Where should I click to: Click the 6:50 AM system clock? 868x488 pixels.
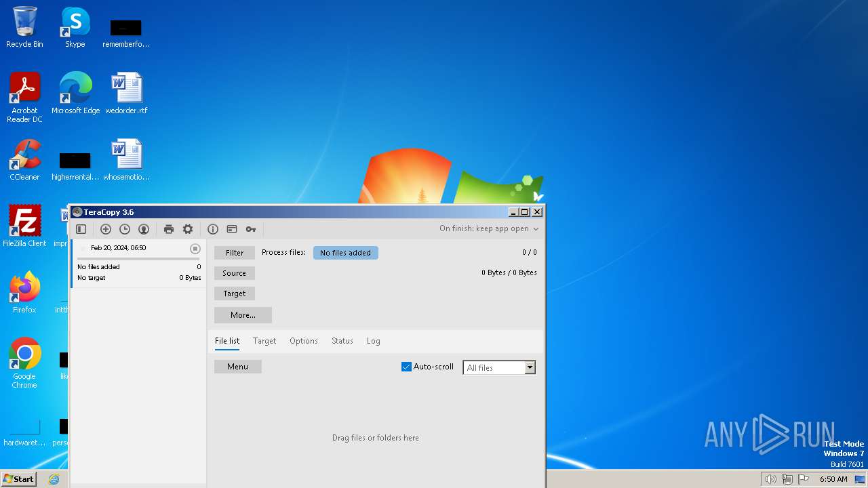[x=833, y=479]
